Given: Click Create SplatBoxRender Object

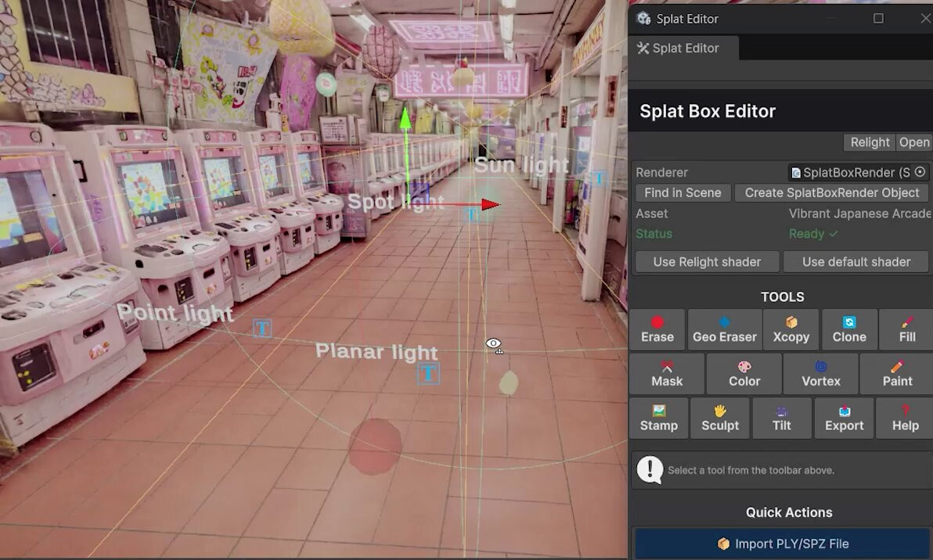Looking at the screenshot, I should 832,192.
